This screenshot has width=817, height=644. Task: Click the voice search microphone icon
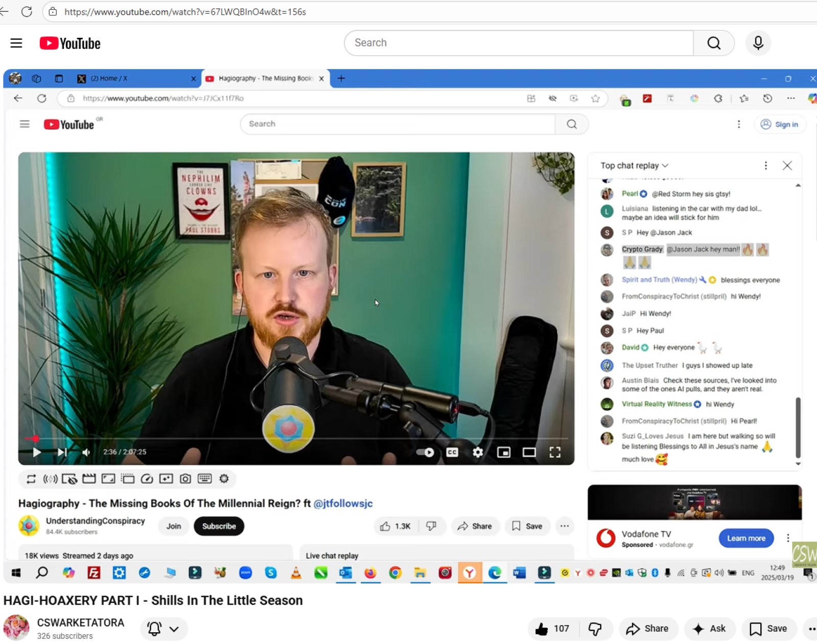pyautogui.click(x=758, y=43)
